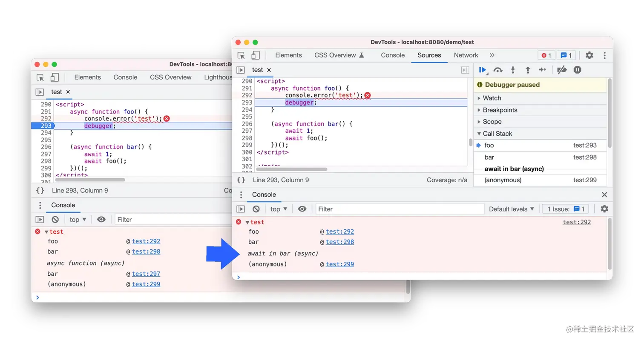Open console settings gear in front window
Screen dimensions: 644x343
pyautogui.click(x=604, y=209)
